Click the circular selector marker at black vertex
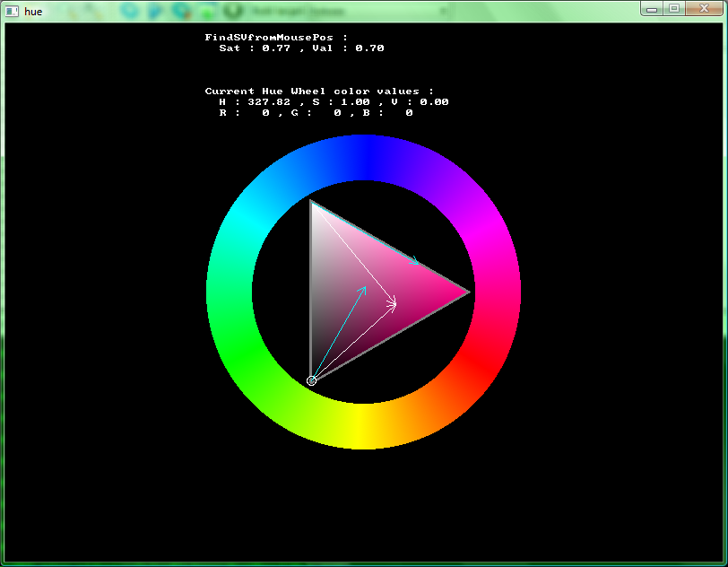Screen dimensions: 728x567 [x=312, y=380]
